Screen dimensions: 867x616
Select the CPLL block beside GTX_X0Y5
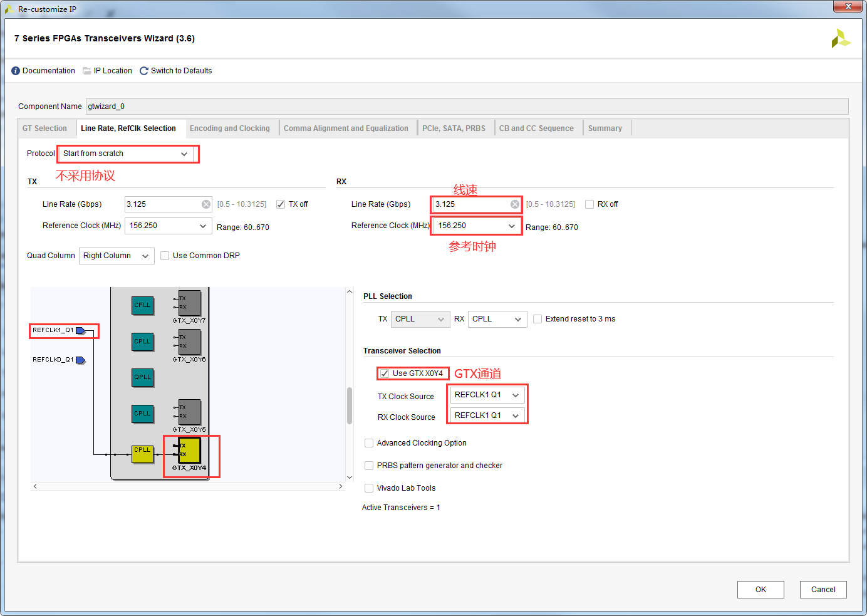pyautogui.click(x=143, y=414)
